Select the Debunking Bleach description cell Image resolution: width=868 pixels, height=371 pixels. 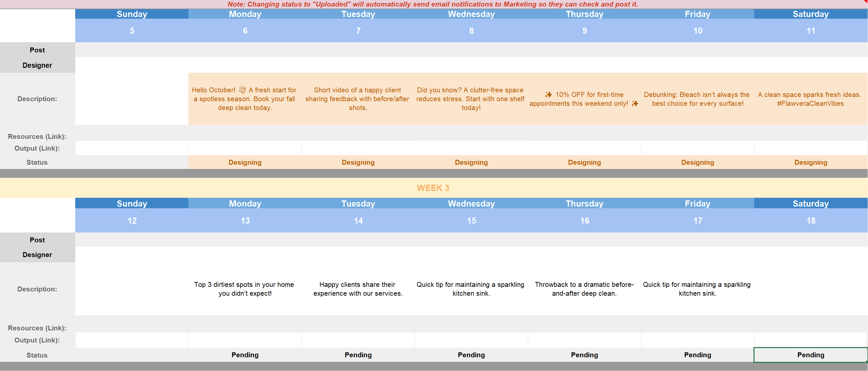point(697,99)
